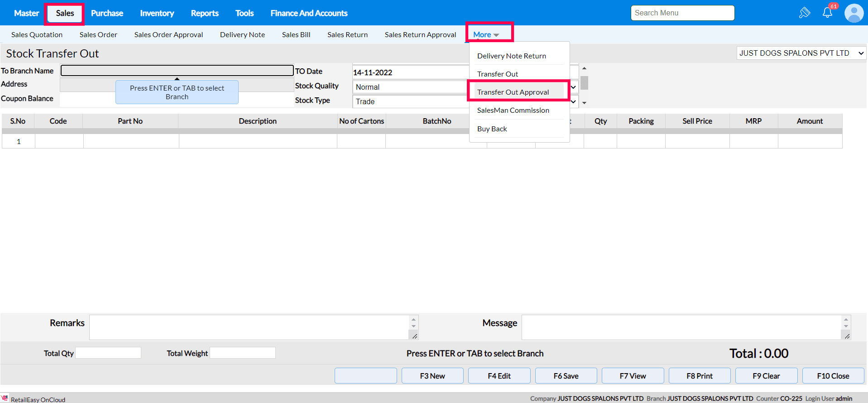Click inside the Remarks text area
Viewport: 868px width, 403px height.
coord(249,327)
